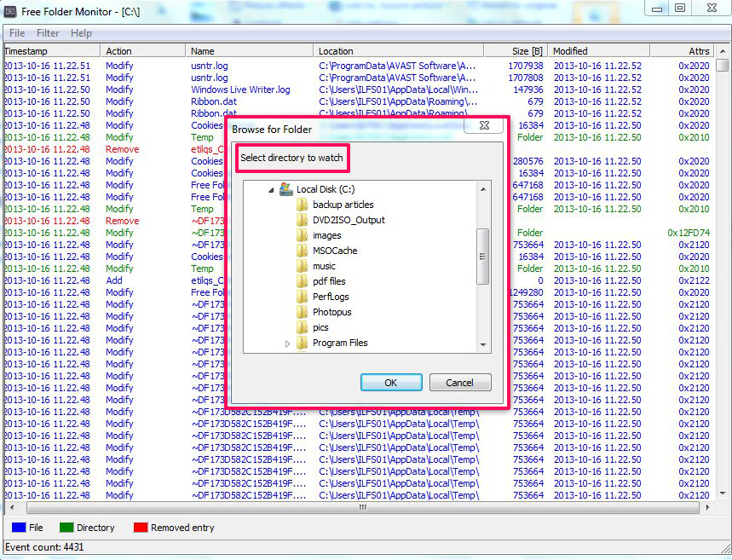732x560 pixels.
Task: Click the DVD2ISO_Output folder icon
Action: pos(302,220)
